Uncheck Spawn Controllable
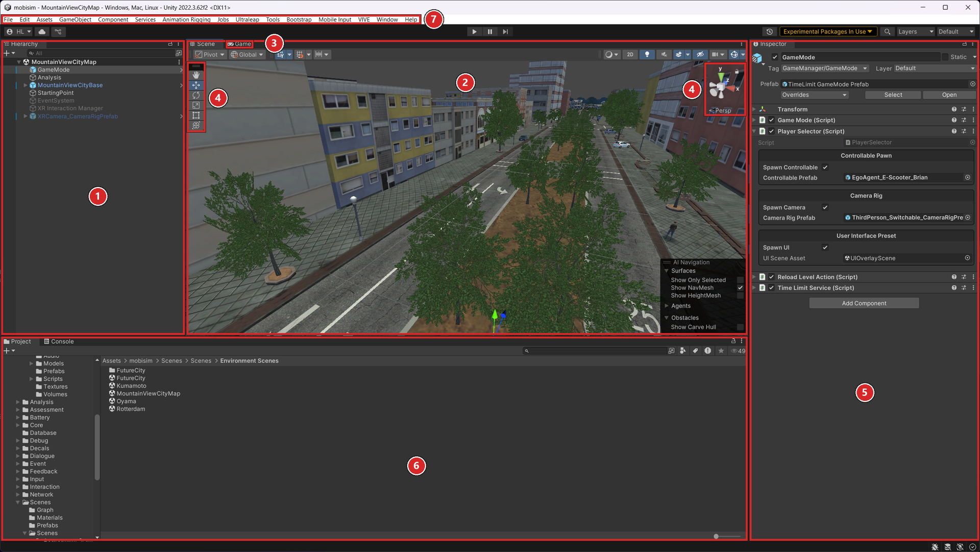This screenshot has height=552, width=980. point(825,167)
